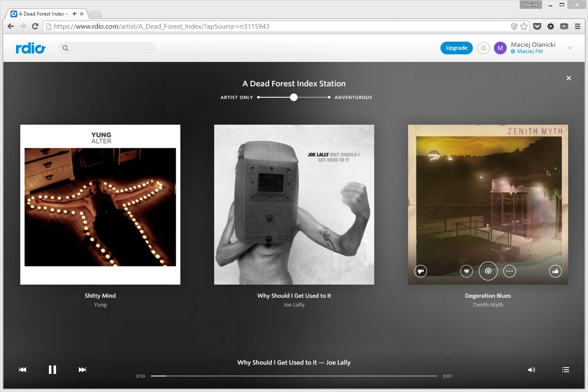Click the Upgrade button

coord(456,48)
